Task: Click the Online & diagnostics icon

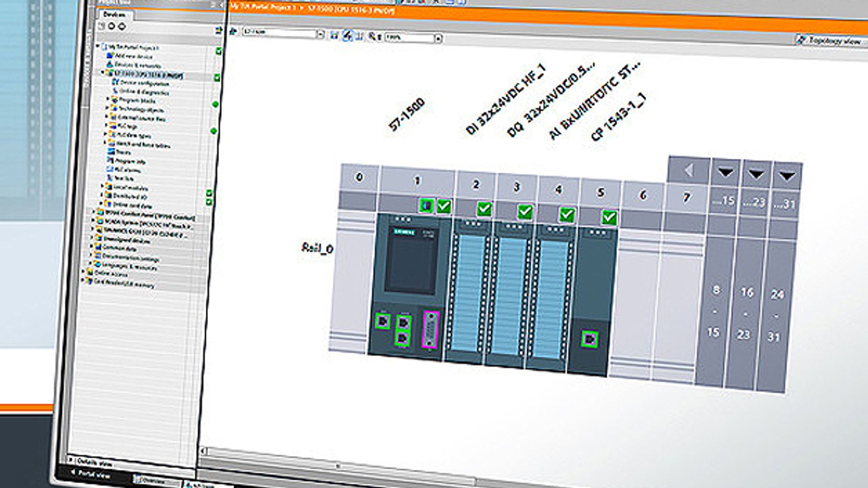Action: click(x=115, y=90)
